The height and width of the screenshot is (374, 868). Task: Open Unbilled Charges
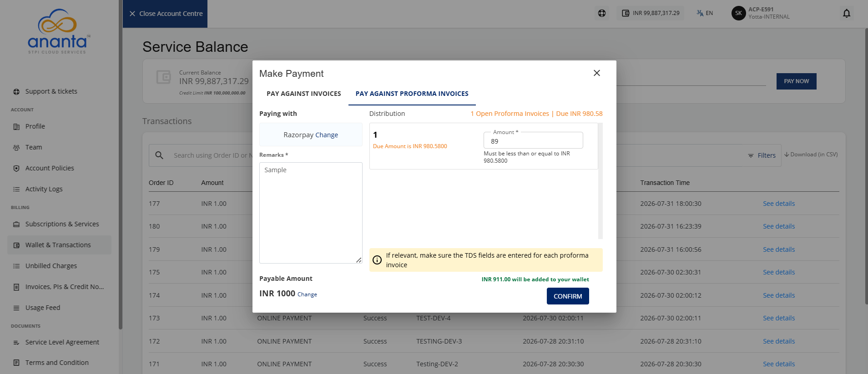click(x=51, y=266)
